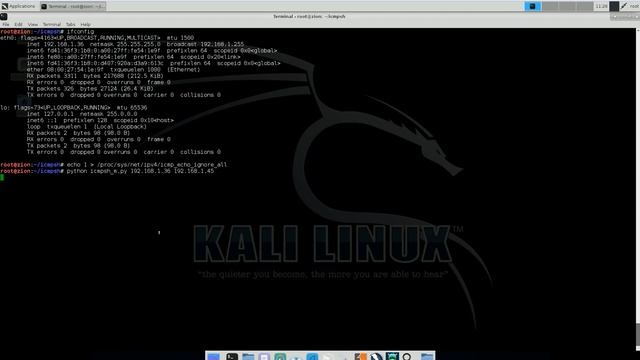Open the Terminal menu in the menu bar
640x360 pixels.
point(51,24)
